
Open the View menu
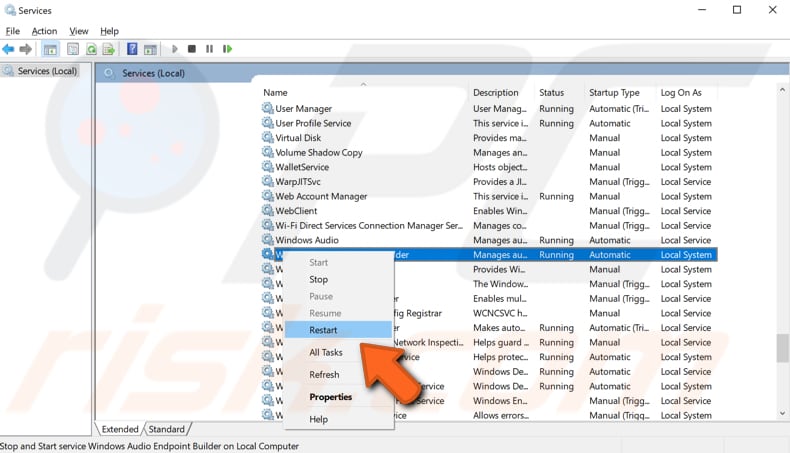point(78,31)
